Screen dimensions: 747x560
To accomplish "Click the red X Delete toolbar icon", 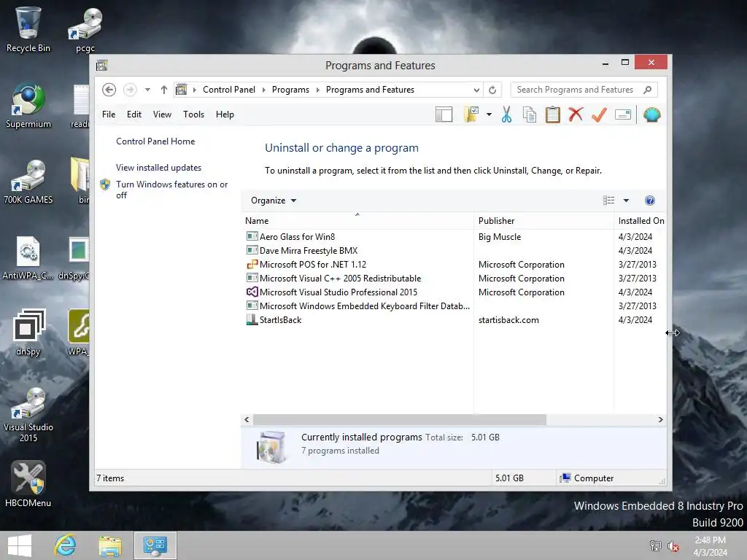I will tap(576, 114).
